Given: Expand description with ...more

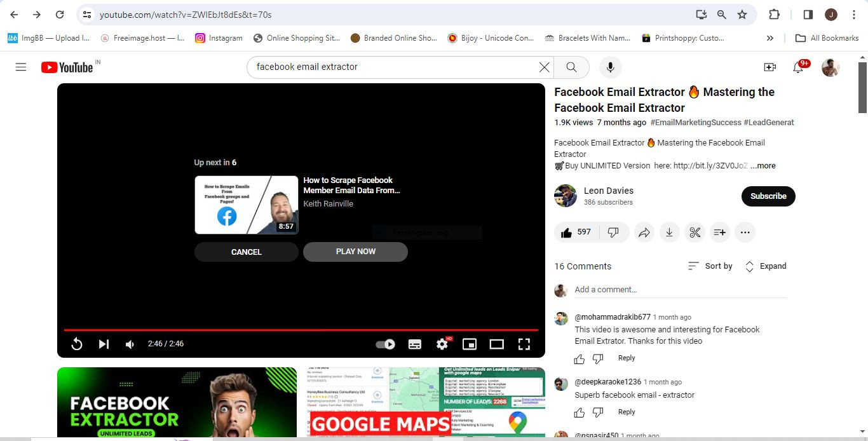Looking at the screenshot, I should click(763, 166).
